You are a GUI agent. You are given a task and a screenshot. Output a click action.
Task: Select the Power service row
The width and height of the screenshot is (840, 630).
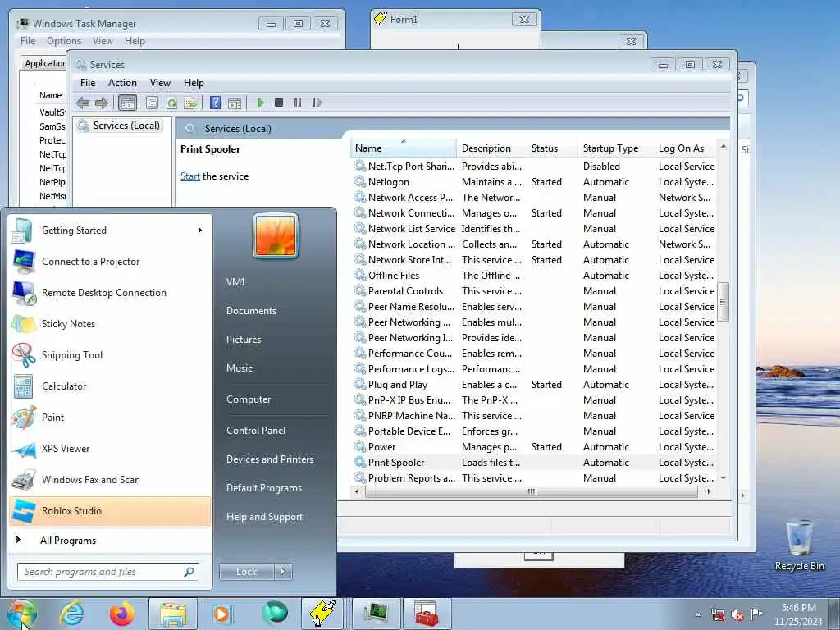534,447
